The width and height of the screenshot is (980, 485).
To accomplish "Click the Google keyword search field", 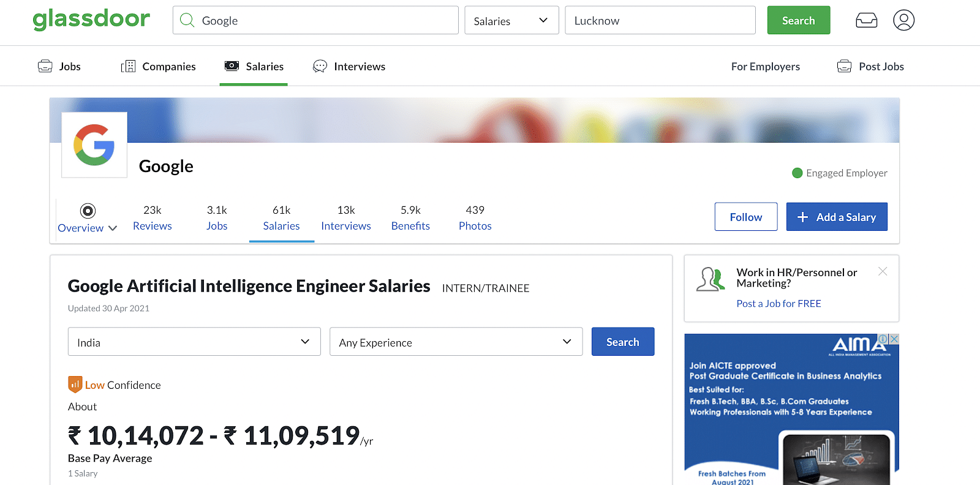I will click(x=315, y=20).
